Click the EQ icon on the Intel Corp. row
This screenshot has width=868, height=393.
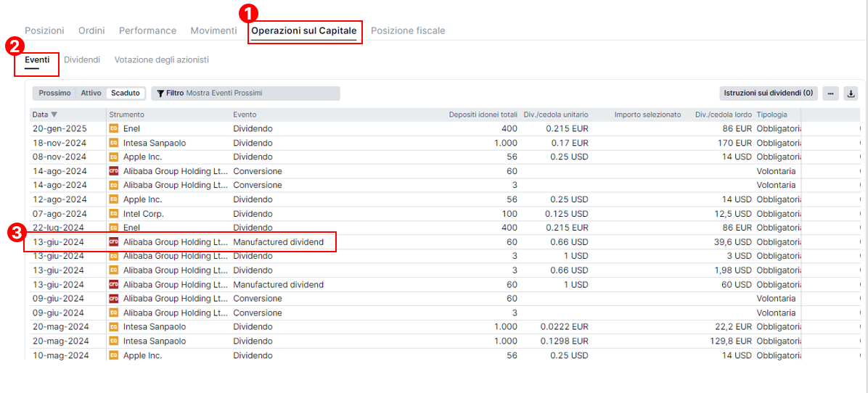pyautogui.click(x=113, y=214)
